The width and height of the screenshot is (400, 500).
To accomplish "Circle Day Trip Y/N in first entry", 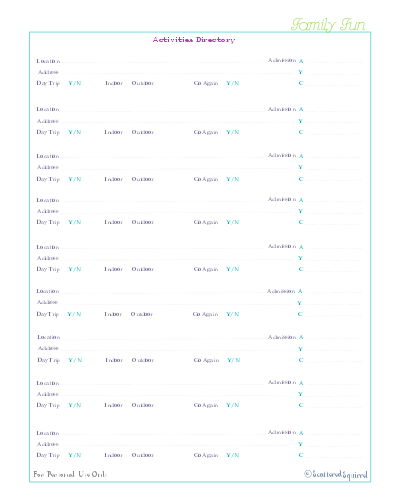I will point(75,83).
